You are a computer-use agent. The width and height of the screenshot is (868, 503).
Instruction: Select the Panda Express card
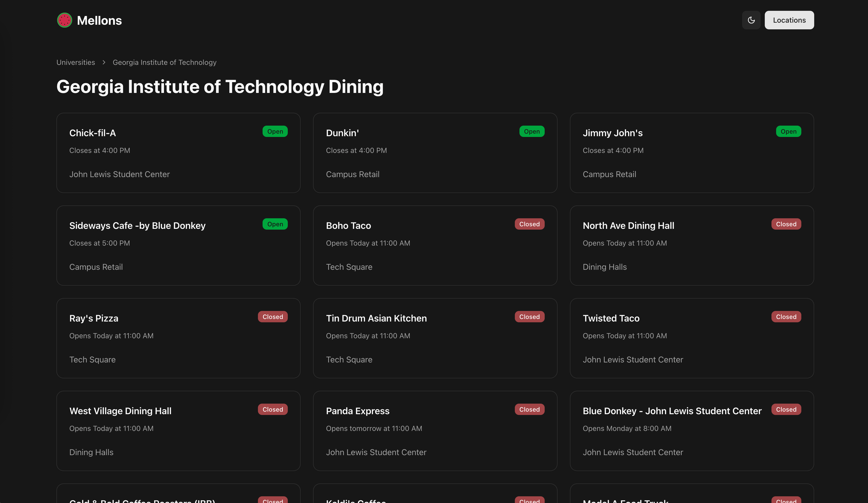tap(435, 431)
